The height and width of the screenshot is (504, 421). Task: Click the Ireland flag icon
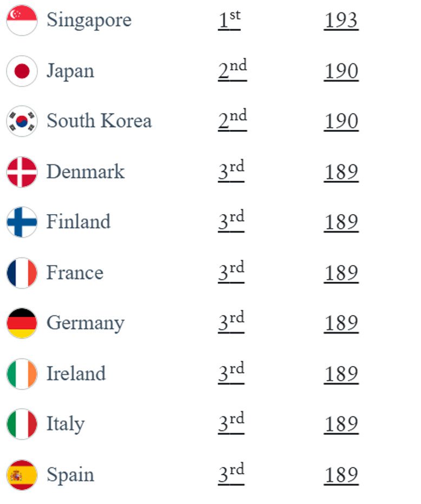(22, 374)
